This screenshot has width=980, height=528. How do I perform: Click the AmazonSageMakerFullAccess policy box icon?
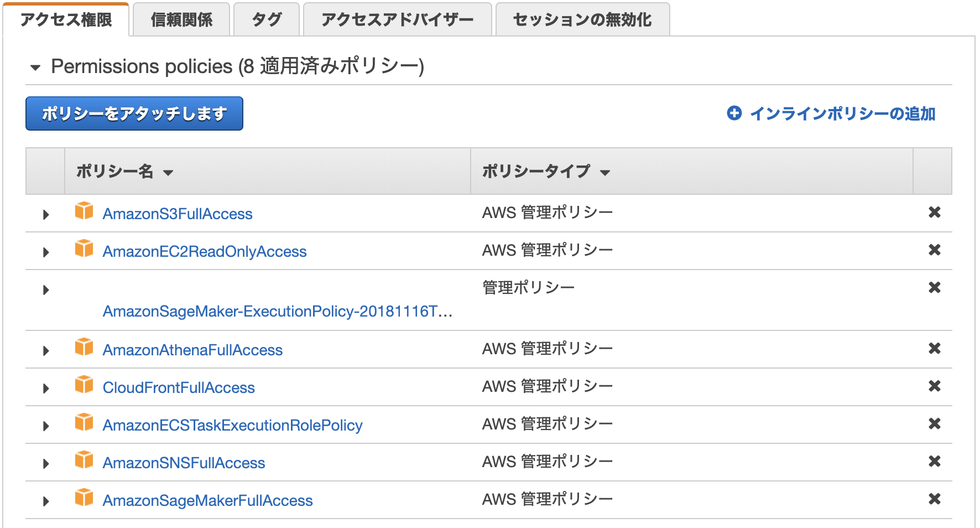tap(84, 498)
